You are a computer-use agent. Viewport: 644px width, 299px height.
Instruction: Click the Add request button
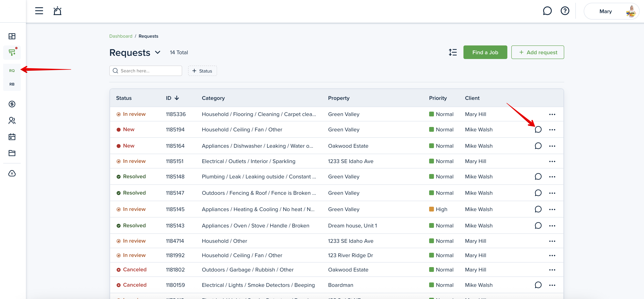tap(537, 52)
